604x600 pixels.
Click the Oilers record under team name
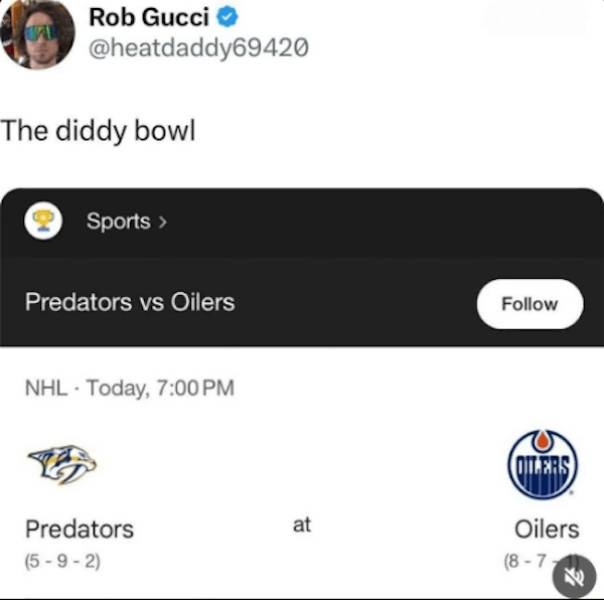click(x=532, y=560)
